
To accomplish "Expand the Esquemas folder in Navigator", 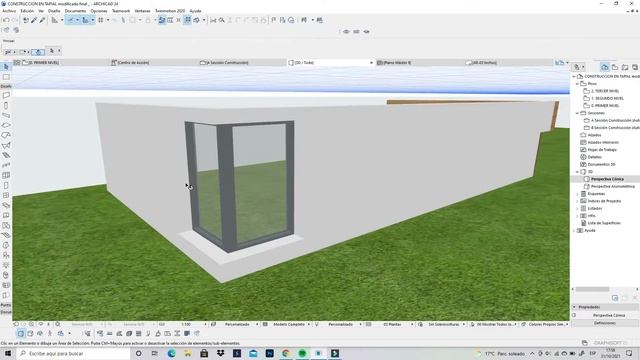I will click(577, 194).
